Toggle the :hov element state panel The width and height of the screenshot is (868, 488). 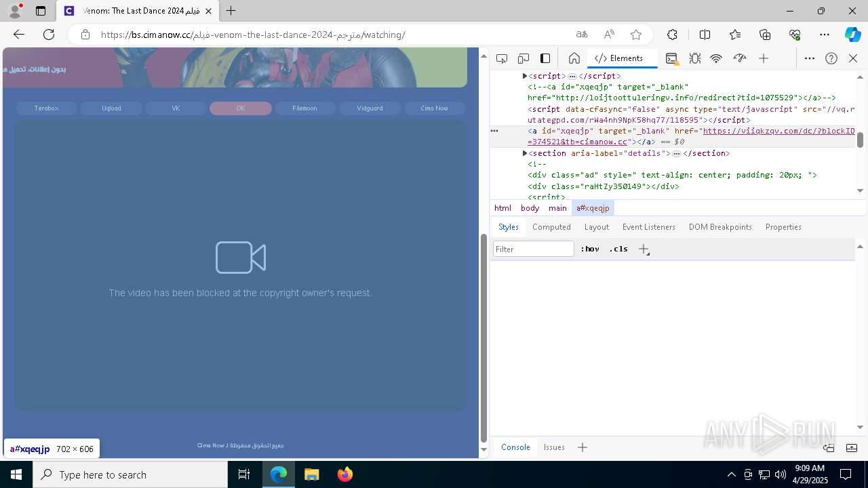click(590, 249)
